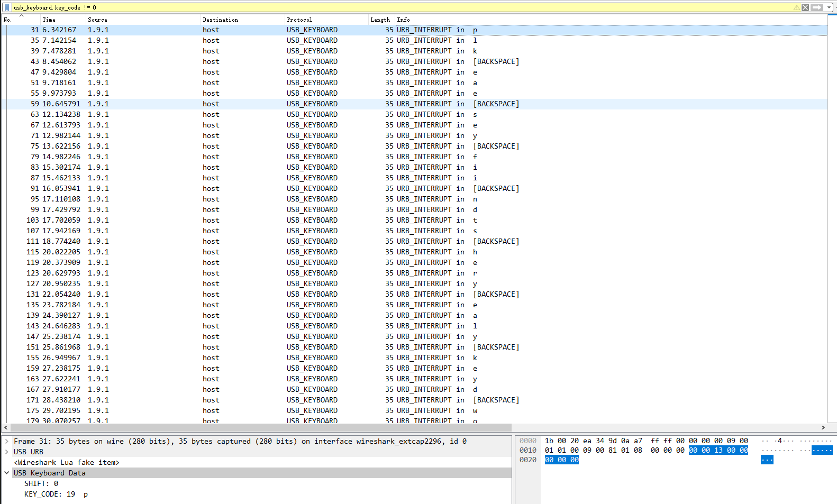Screen dimensions: 837x504
Task: Collapse the USB Keyboard Data node
Action: click(x=6, y=473)
